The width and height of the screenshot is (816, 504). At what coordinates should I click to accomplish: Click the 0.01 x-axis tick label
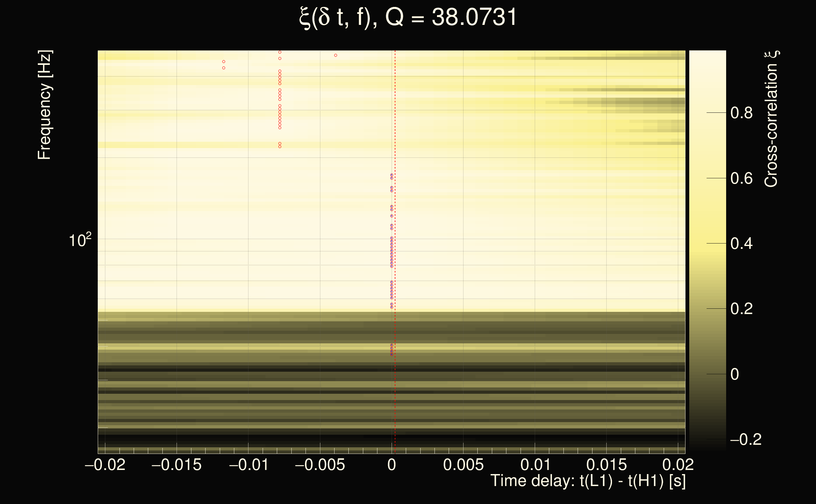535,465
